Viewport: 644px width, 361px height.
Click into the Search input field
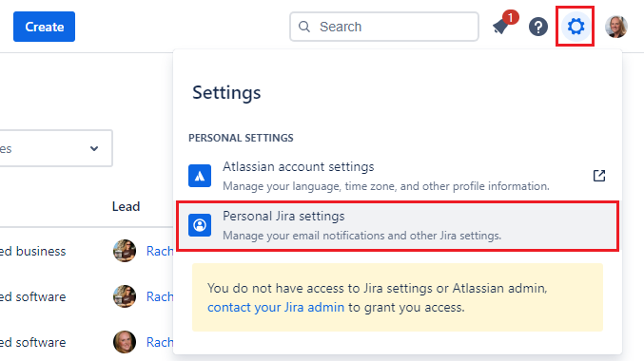[x=384, y=27]
